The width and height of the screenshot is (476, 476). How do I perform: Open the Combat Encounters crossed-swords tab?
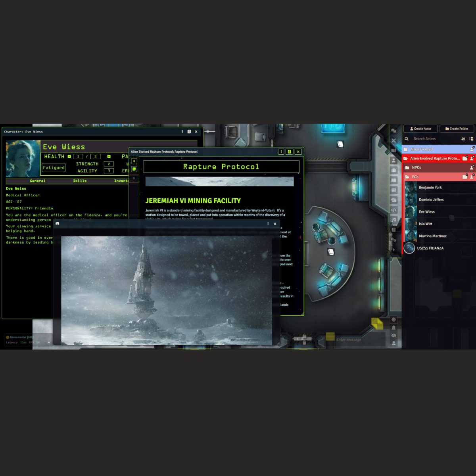point(393,140)
